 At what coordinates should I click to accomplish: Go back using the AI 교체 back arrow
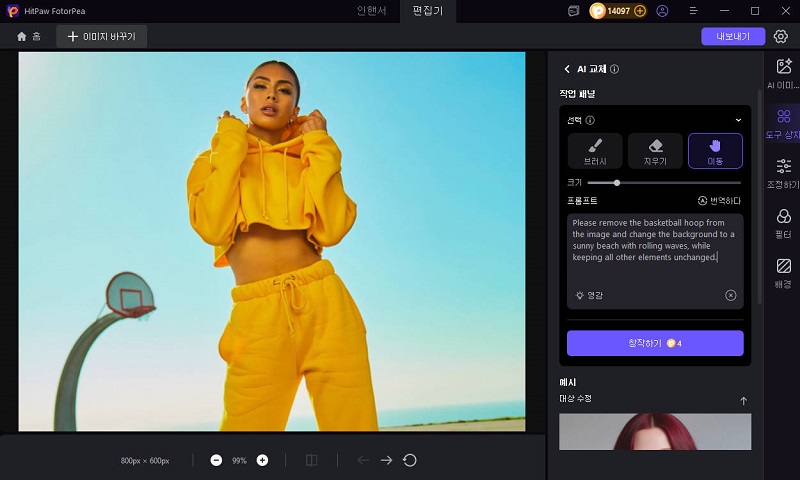tap(567, 69)
